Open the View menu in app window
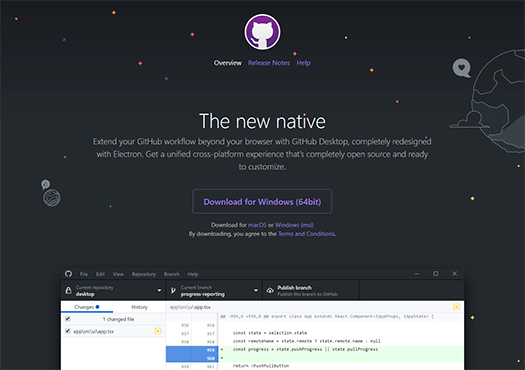The image size is (525, 370). [118, 274]
